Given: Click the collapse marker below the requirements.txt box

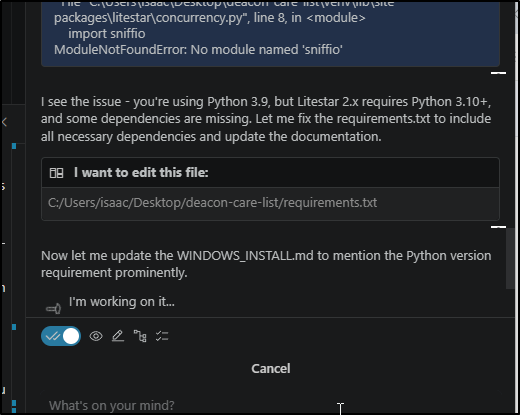Looking at the screenshot, I should (498, 227).
